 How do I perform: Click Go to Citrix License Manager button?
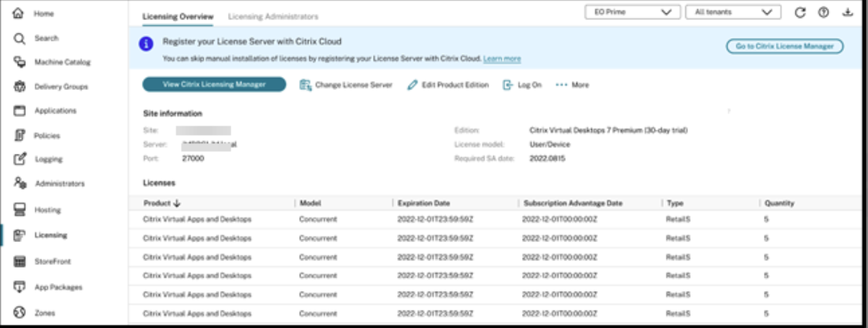pos(785,46)
